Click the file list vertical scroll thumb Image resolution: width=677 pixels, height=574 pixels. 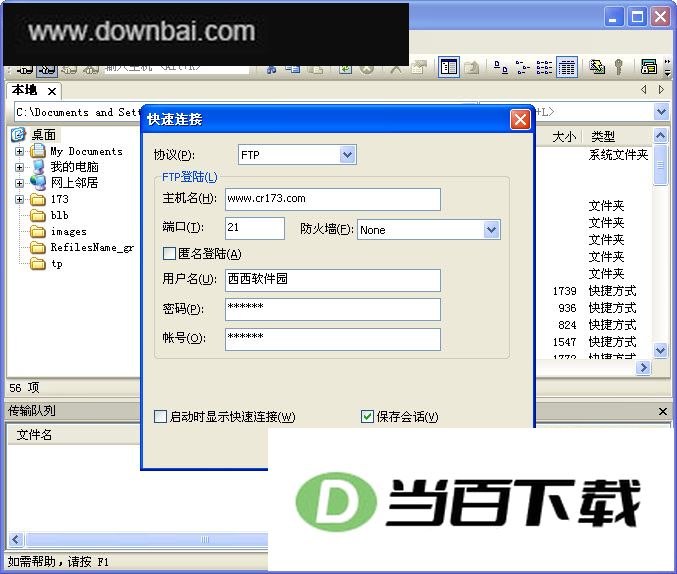pos(660,165)
